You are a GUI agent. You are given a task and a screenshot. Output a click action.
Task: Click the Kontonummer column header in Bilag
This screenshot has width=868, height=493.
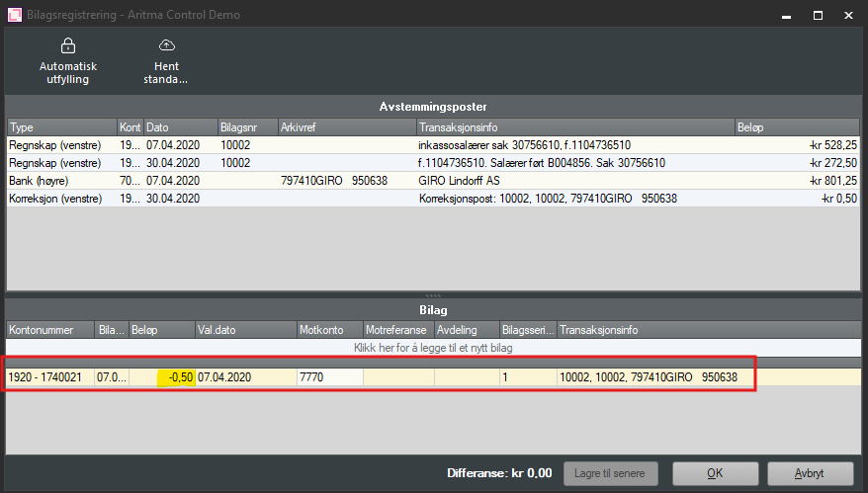[49, 329]
